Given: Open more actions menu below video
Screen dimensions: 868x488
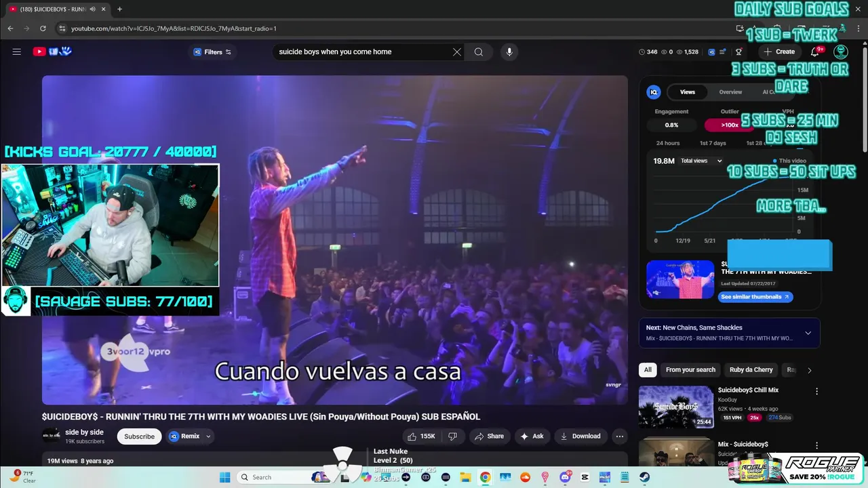Looking at the screenshot, I should pos(619,436).
